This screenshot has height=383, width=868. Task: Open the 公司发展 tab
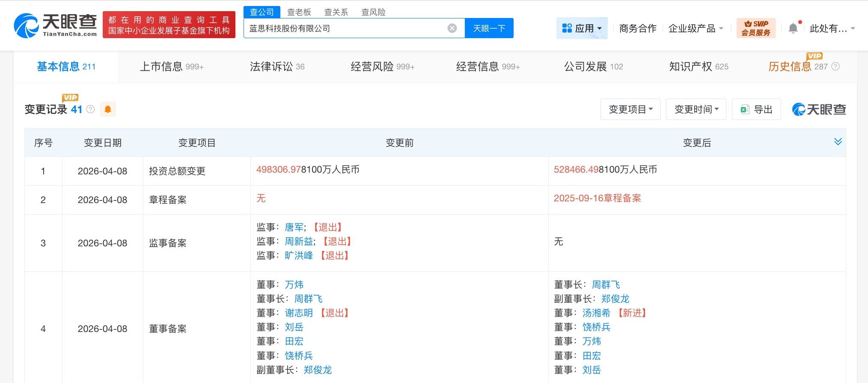(x=593, y=66)
